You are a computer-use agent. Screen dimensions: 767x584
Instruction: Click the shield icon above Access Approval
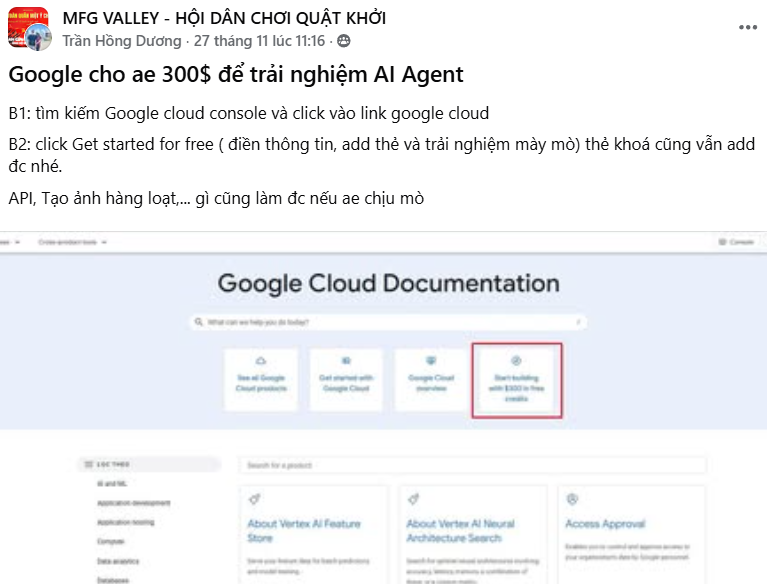point(573,499)
